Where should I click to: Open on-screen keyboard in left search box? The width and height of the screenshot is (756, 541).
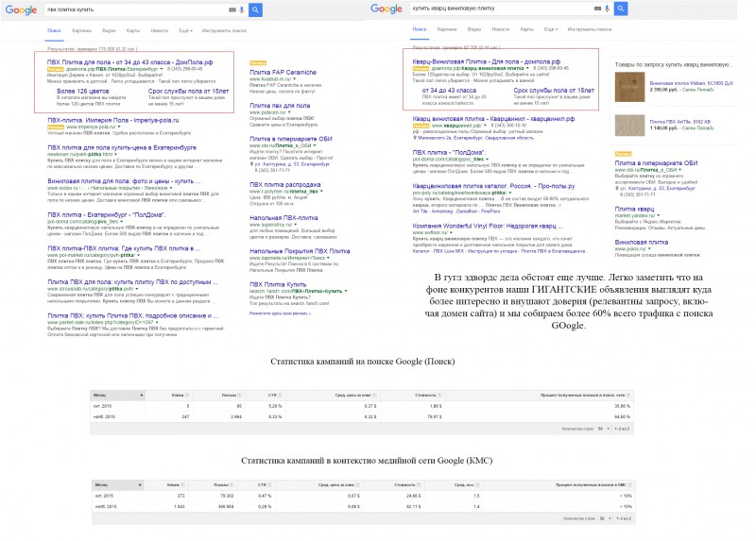[x=232, y=9]
